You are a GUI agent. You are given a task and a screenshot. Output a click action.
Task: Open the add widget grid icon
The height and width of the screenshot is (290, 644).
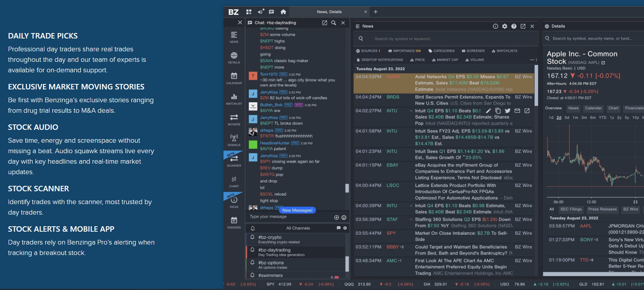tap(249, 12)
